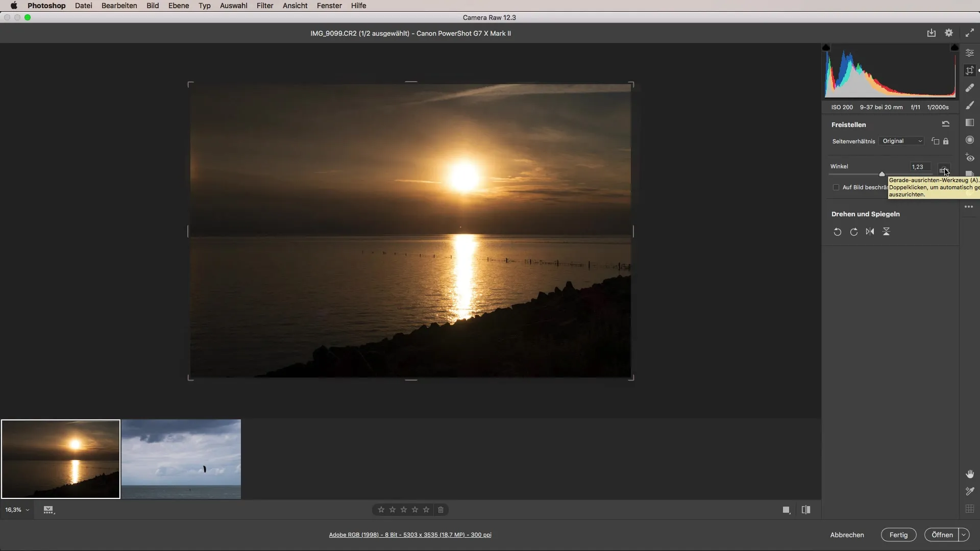
Task: Click the Fertig button
Action: point(898,535)
